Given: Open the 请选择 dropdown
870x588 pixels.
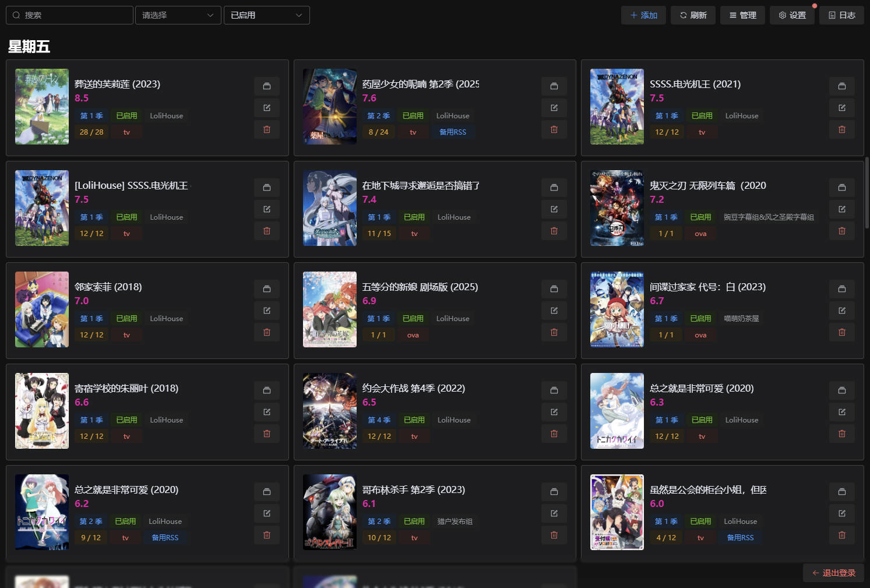Looking at the screenshot, I should (x=178, y=15).
